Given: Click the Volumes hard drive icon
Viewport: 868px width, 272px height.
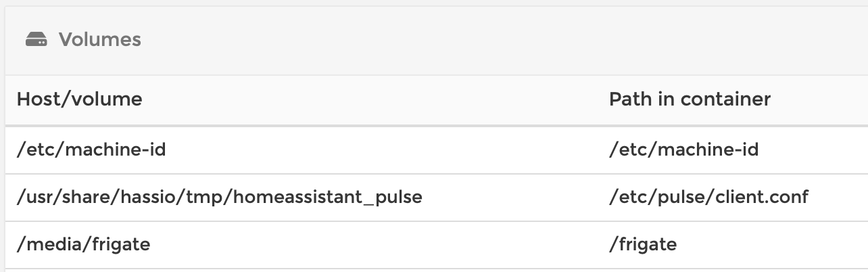Looking at the screenshot, I should (37, 41).
